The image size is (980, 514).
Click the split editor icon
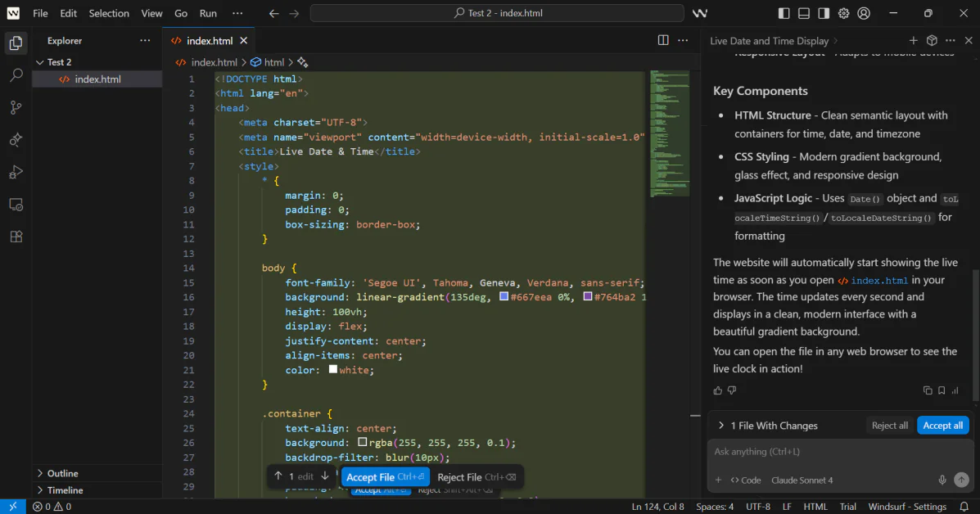tap(663, 40)
